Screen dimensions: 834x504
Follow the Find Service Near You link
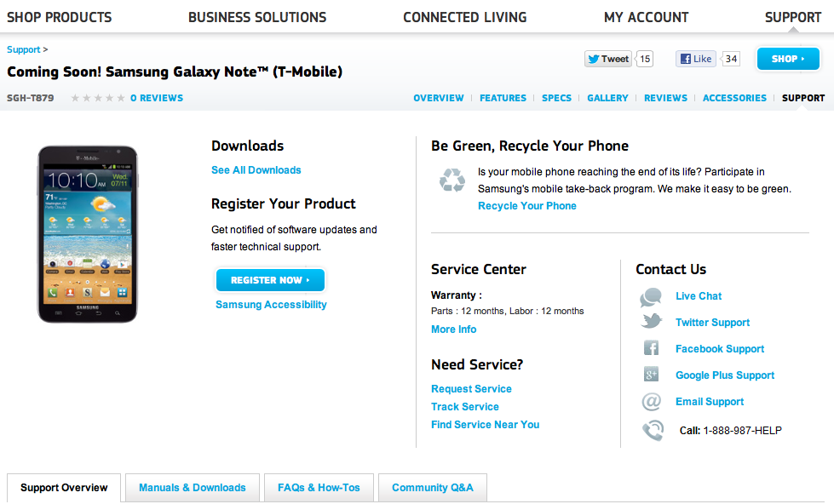click(485, 424)
